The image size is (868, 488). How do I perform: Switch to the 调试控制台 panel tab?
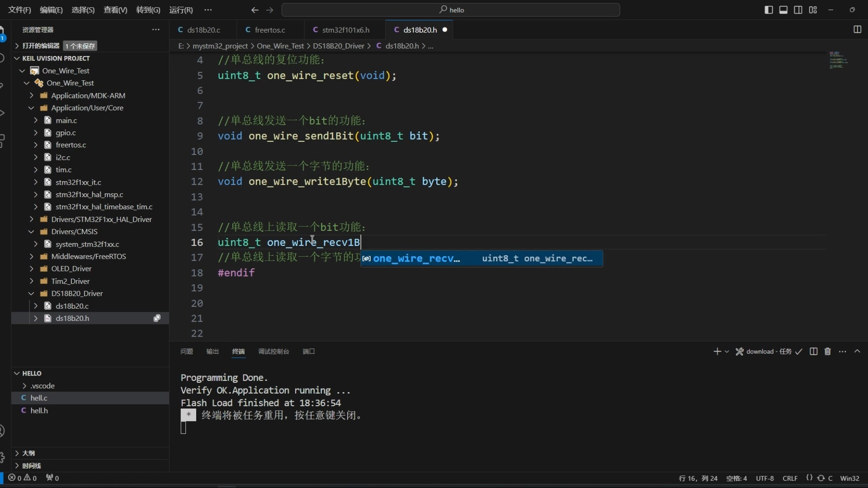coord(274,352)
